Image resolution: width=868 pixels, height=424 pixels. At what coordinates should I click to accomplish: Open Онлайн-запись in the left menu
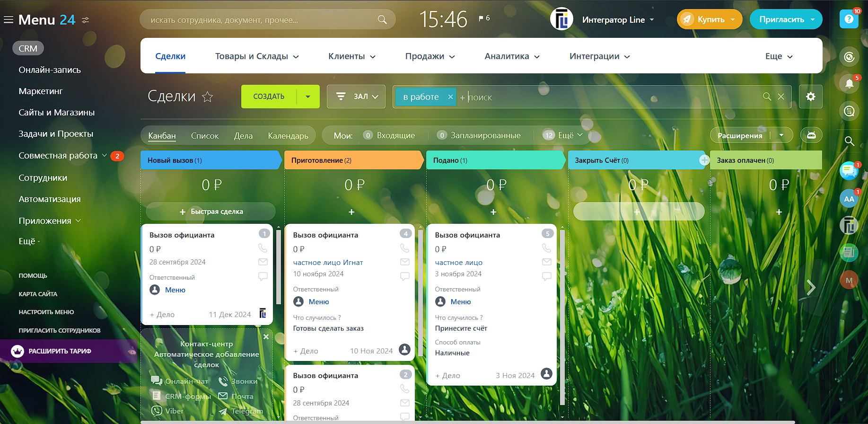point(50,70)
